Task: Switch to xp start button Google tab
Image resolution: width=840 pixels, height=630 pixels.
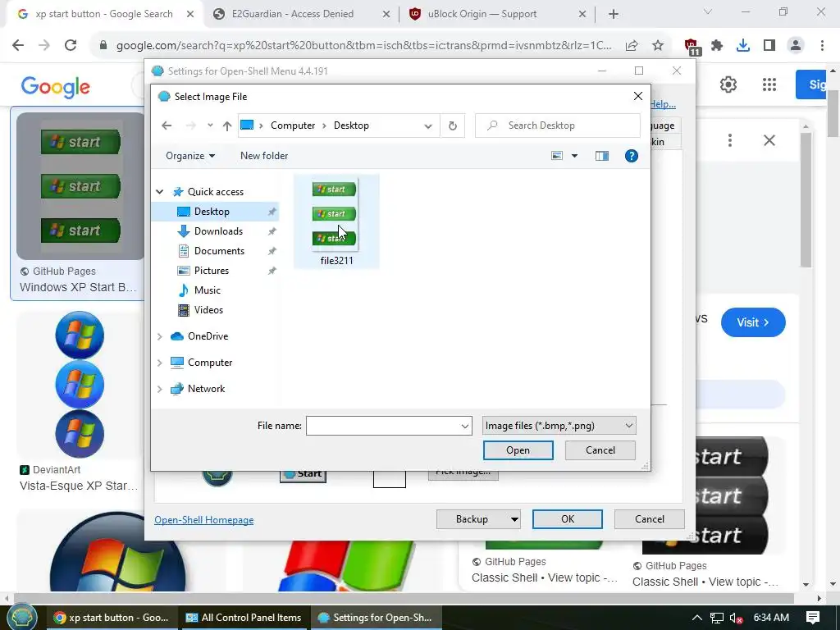Action: 104,14
